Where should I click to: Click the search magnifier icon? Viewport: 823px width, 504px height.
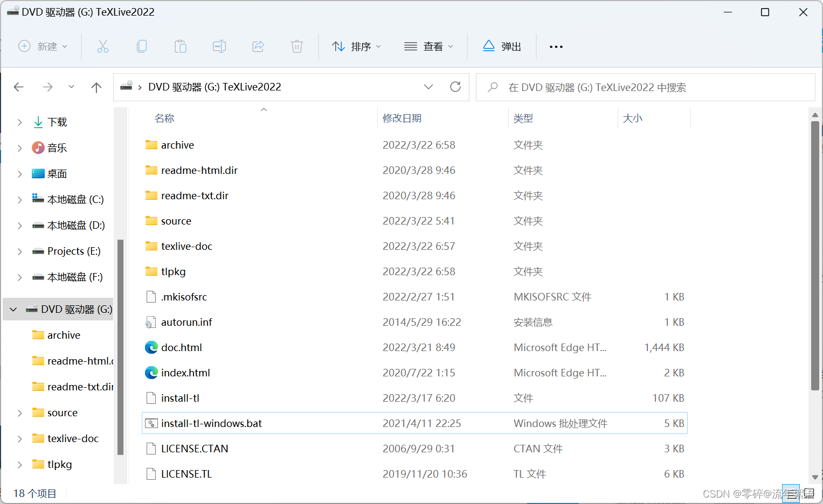tap(493, 87)
